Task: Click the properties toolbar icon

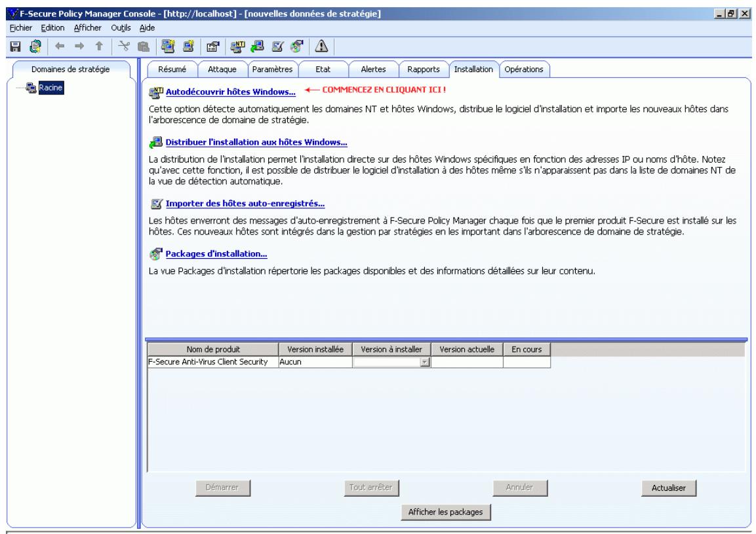Action: (x=212, y=47)
